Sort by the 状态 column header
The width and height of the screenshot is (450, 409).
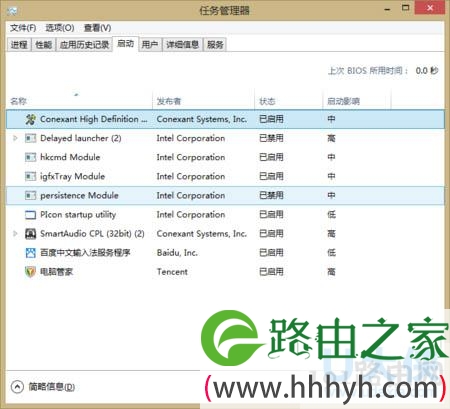click(x=288, y=101)
